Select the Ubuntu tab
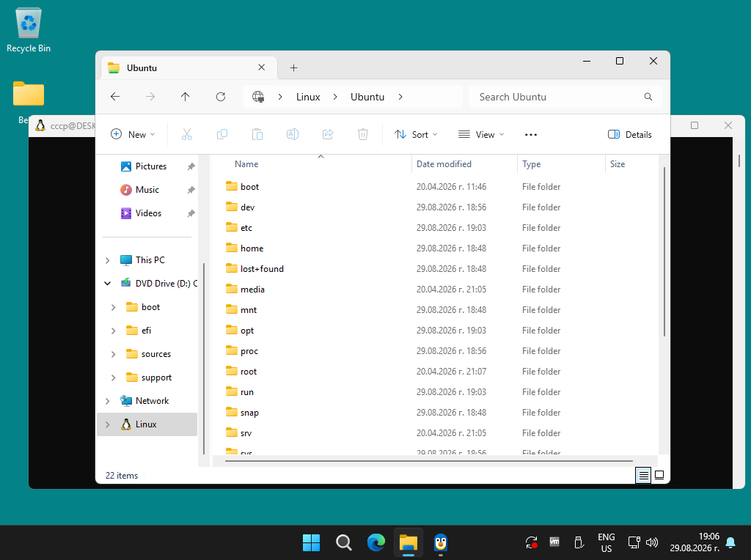751x560 pixels. pos(187,68)
